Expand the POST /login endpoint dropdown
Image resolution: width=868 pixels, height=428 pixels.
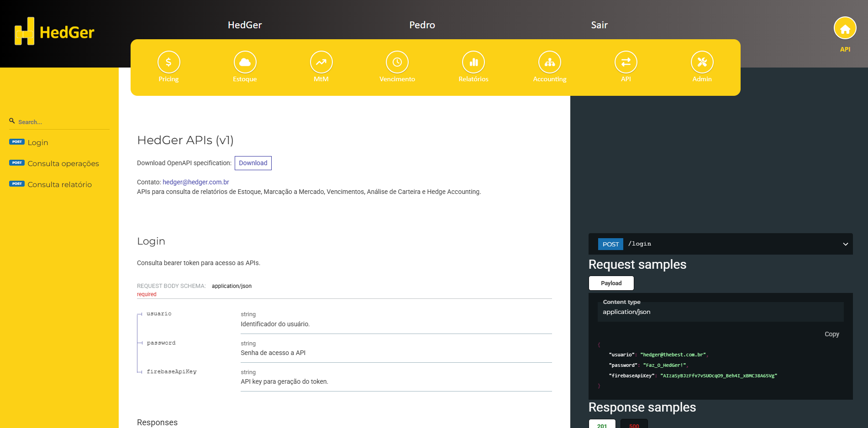845,244
